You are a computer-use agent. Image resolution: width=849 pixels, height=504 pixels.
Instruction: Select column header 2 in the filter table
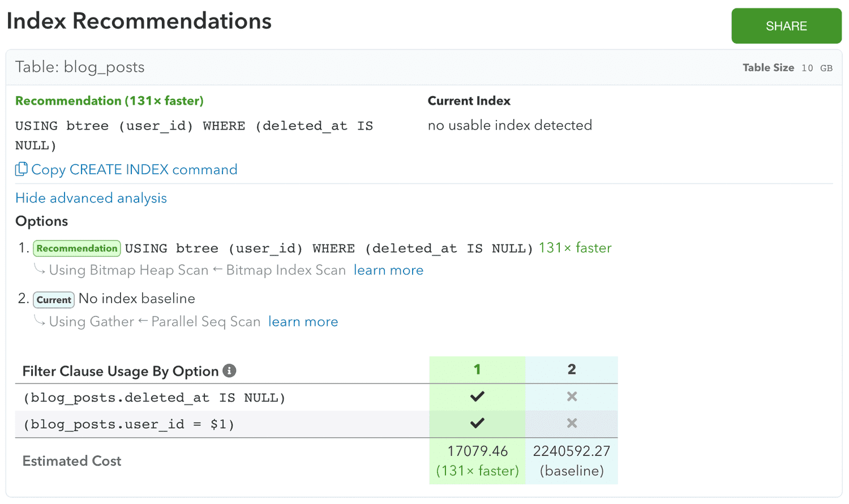tap(572, 369)
